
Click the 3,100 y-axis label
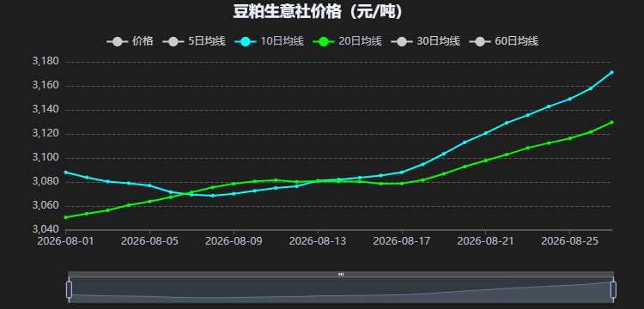46,158
